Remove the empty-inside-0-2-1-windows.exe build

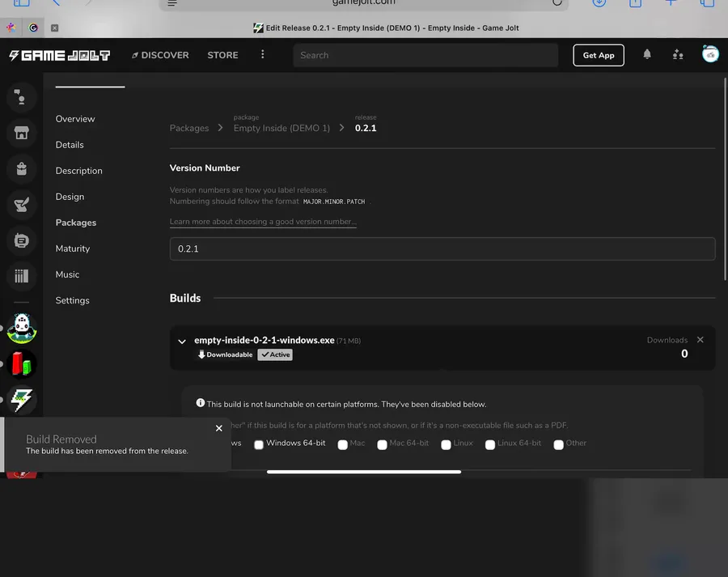[x=700, y=340]
